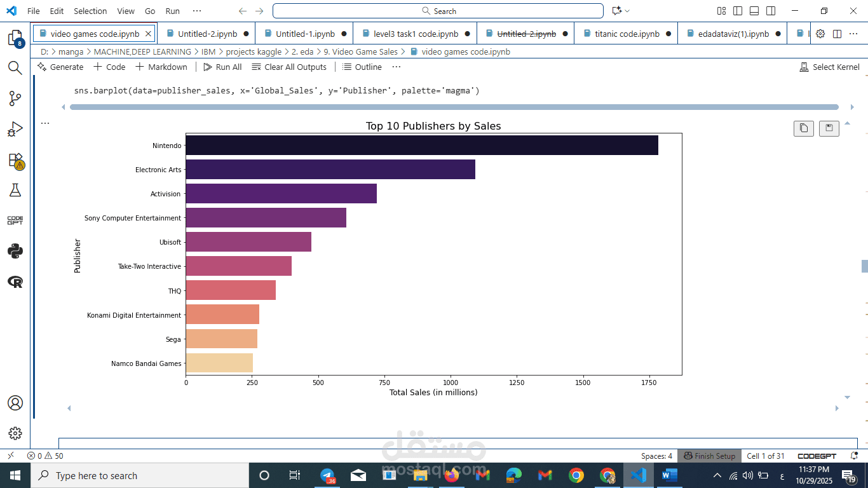
Task: Click output area right scroll arrow
Action: click(837, 408)
